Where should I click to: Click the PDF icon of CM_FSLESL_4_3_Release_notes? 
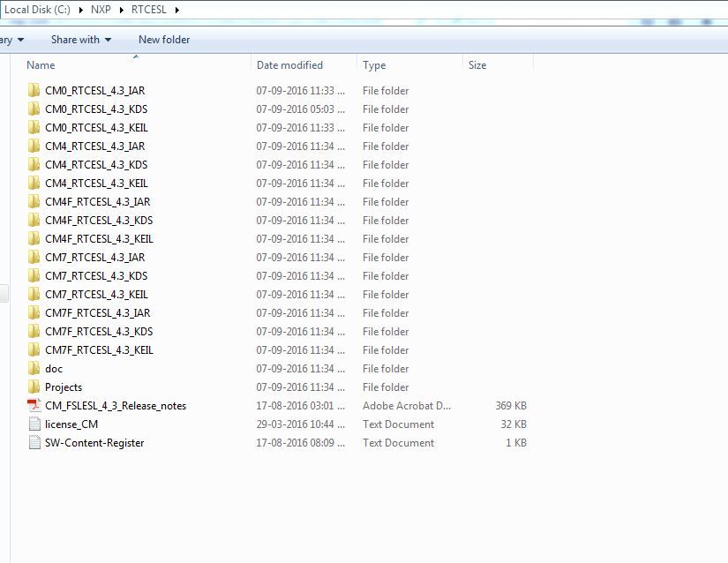(34, 406)
